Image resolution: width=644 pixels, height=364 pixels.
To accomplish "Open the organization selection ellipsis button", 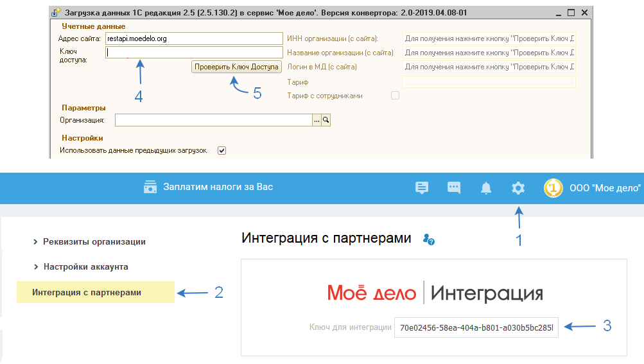I will click(x=317, y=120).
